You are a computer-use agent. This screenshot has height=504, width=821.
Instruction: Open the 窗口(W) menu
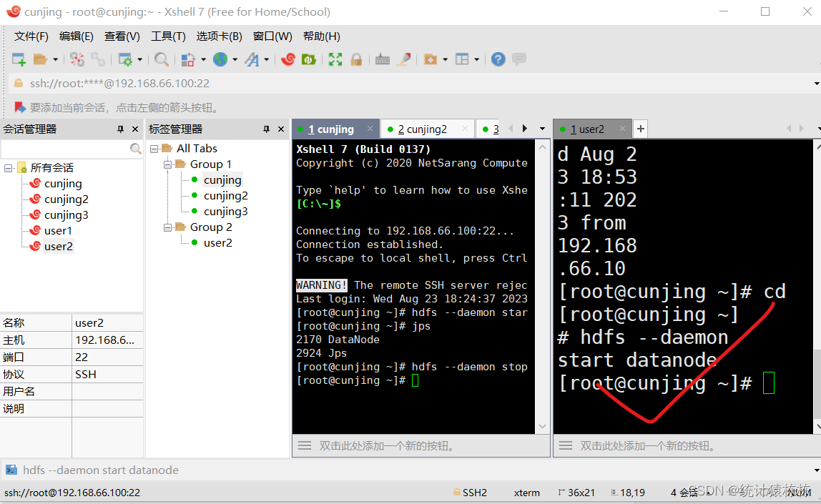(272, 36)
